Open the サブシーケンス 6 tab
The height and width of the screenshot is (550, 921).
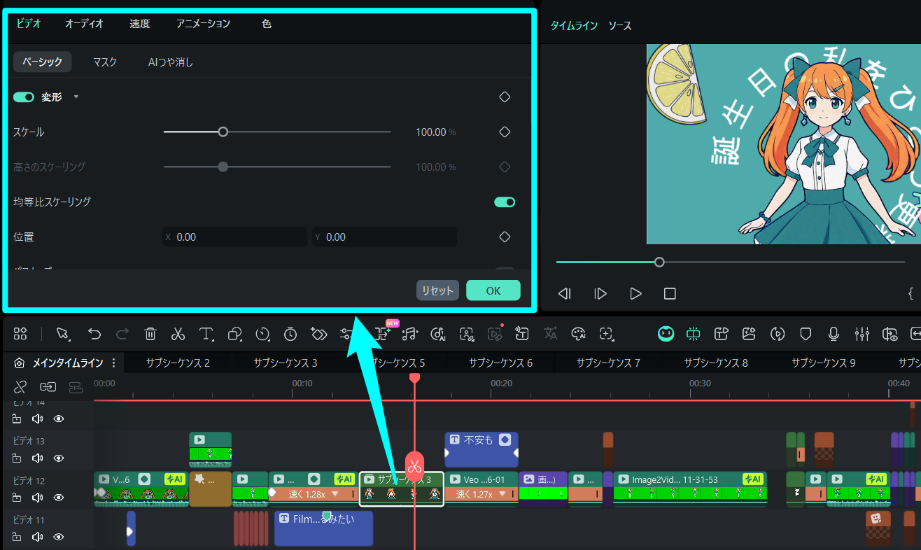[500, 363]
